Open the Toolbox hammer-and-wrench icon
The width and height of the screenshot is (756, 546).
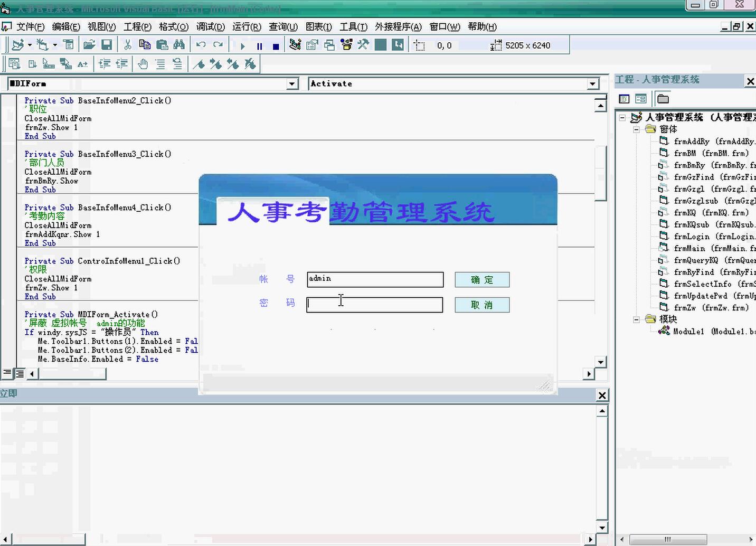(363, 45)
